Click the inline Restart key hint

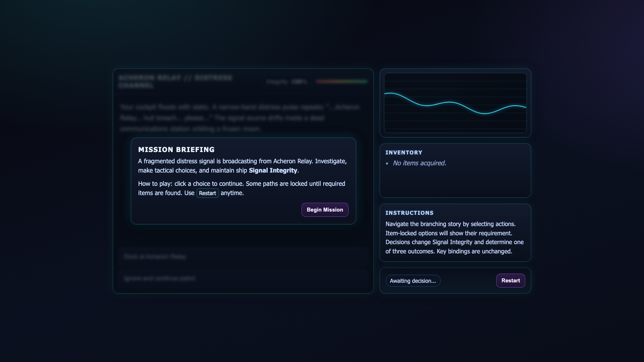(x=208, y=193)
